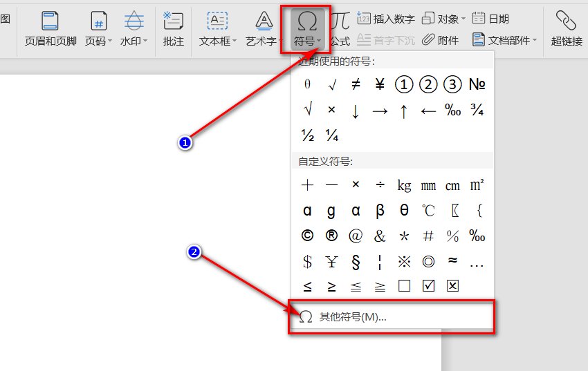This screenshot has height=371, width=588.
Task: Insert the ◎ bullseye symbol
Action: [x=428, y=261]
